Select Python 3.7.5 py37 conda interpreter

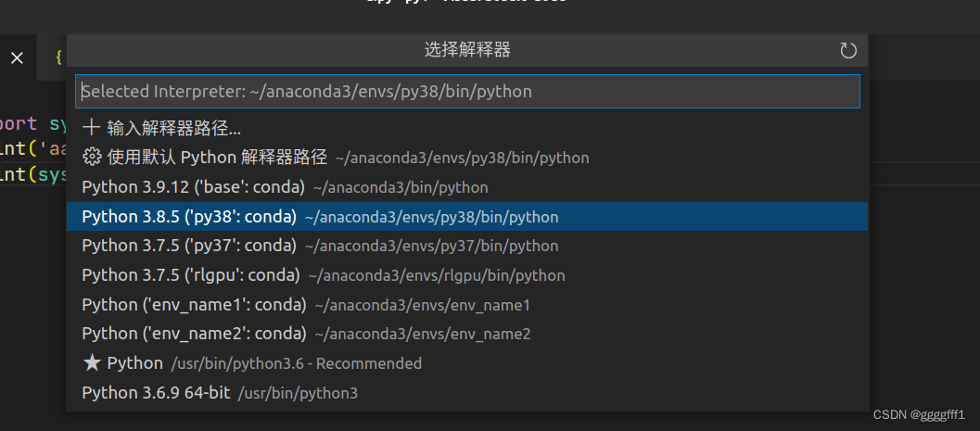click(467, 246)
